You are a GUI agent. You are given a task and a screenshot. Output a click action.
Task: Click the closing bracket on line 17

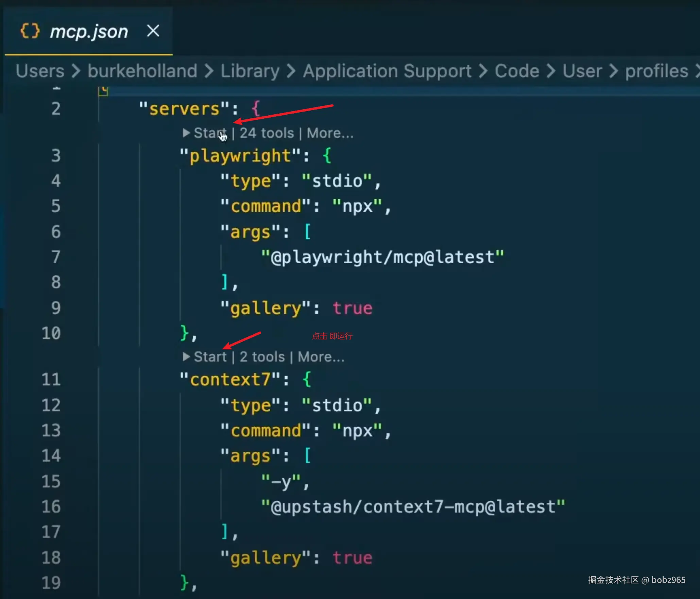point(224,532)
